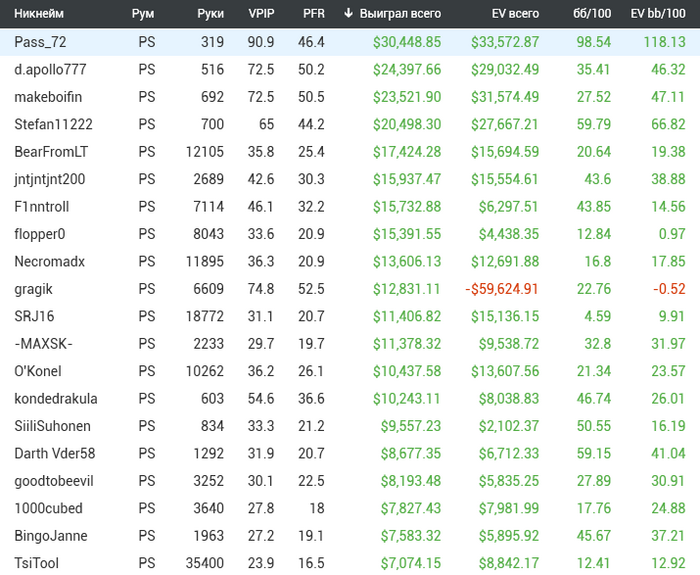Click hands count 35400

pos(205,563)
